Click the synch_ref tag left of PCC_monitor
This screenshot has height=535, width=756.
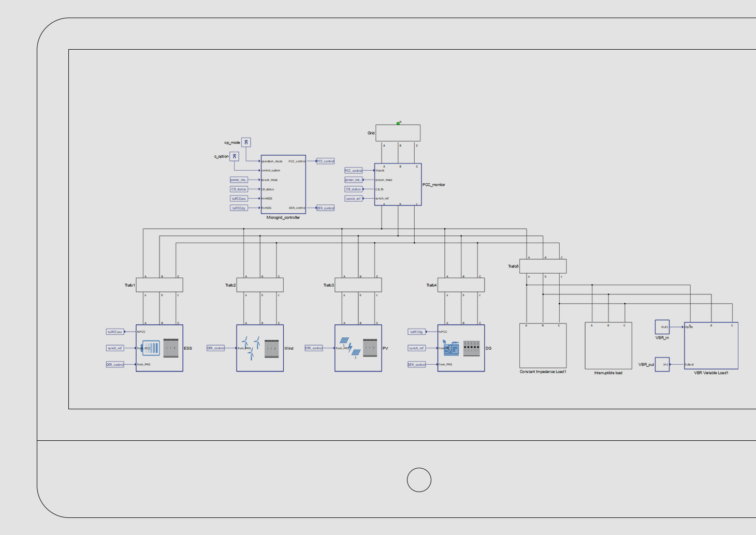pyautogui.click(x=354, y=199)
